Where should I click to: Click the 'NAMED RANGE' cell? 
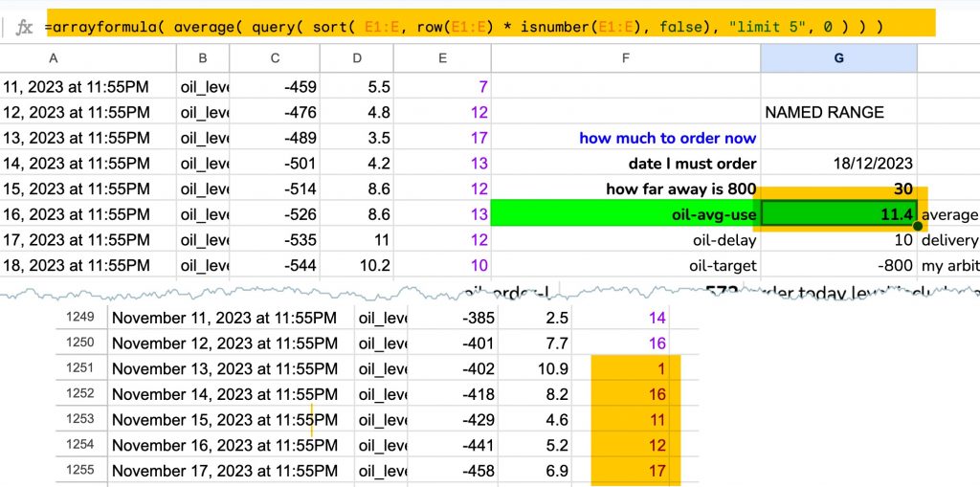click(x=838, y=113)
